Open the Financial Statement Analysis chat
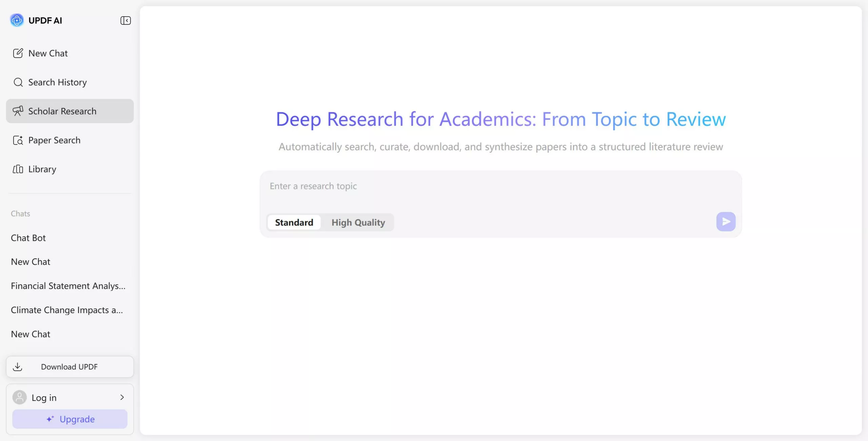The width and height of the screenshot is (868, 441). 68,286
